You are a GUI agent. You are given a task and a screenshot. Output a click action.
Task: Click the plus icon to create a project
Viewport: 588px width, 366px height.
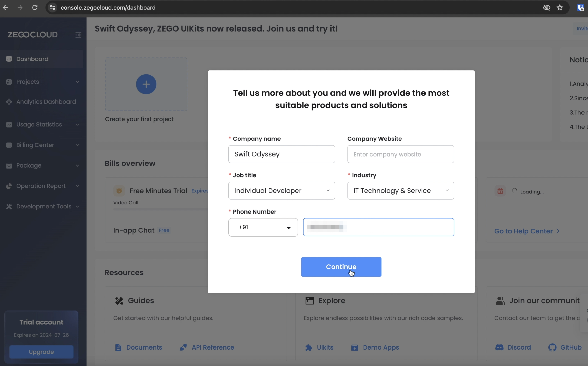pos(146,84)
